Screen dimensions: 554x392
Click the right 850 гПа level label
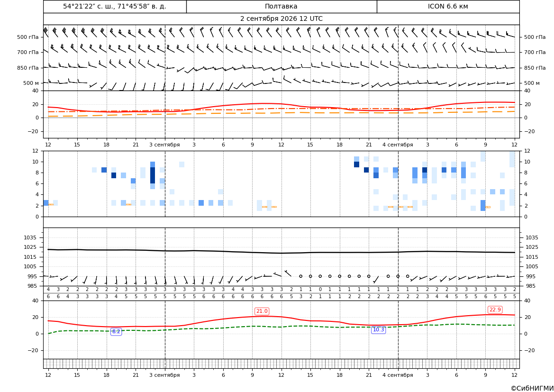tap(535, 68)
